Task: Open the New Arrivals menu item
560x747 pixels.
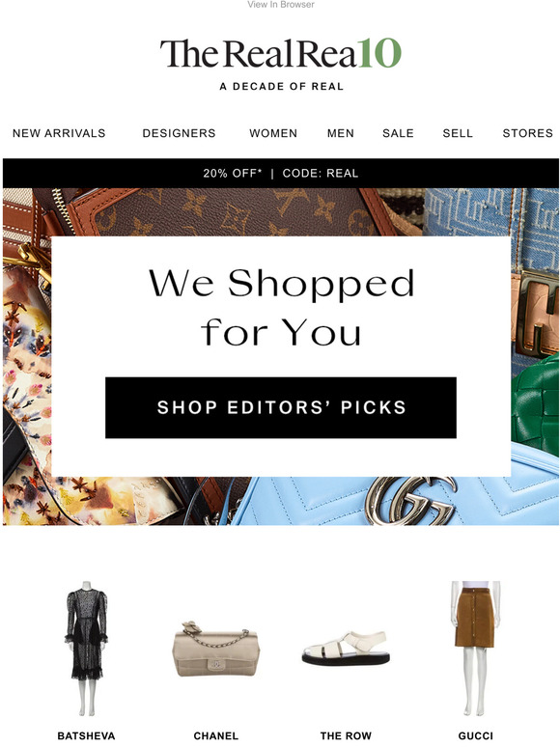Action: 59,133
